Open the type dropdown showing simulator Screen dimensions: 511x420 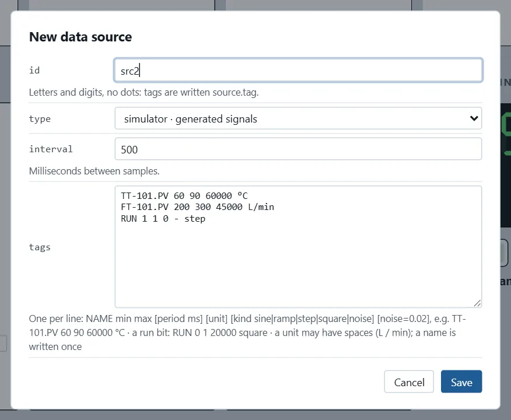tap(298, 118)
